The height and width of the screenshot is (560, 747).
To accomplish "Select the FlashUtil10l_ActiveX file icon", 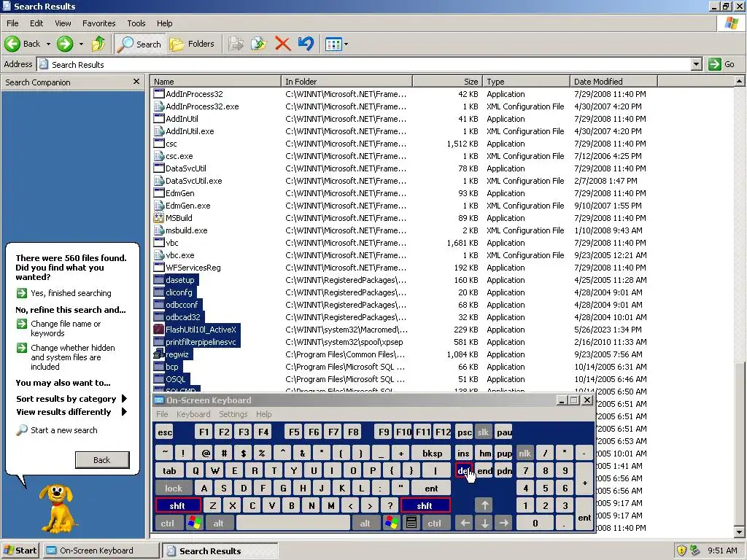I will point(158,330).
